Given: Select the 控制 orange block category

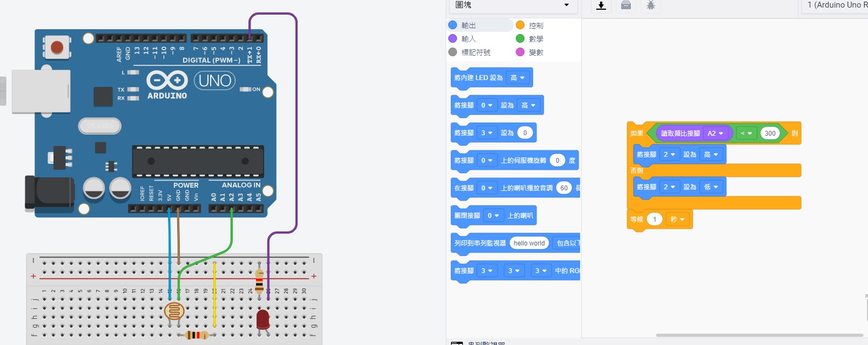Looking at the screenshot, I should point(535,25).
